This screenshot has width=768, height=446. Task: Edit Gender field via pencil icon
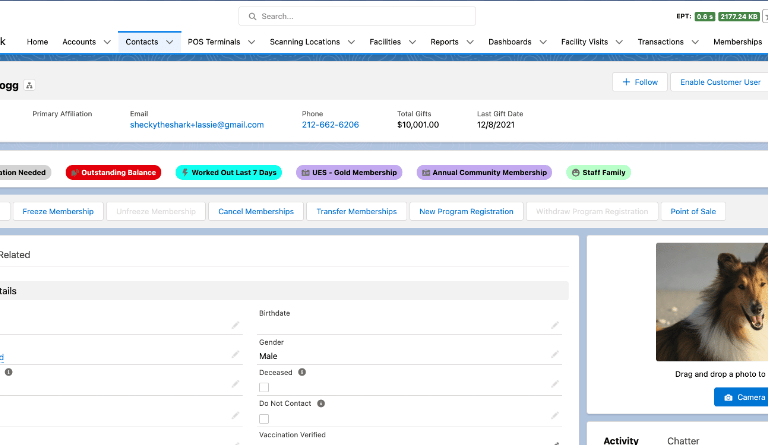pyautogui.click(x=555, y=354)
